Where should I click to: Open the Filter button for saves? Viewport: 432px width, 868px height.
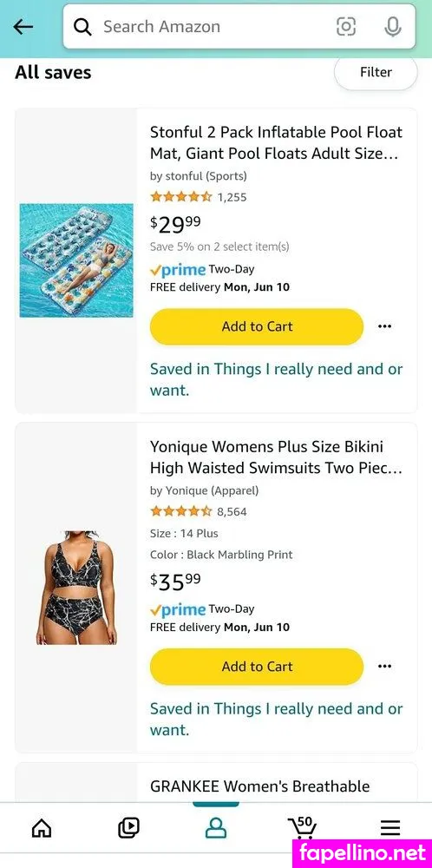tap(376, 73)
